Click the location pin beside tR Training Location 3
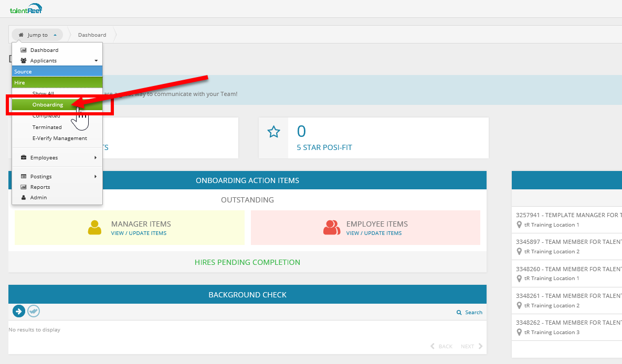 coord(519,333)
